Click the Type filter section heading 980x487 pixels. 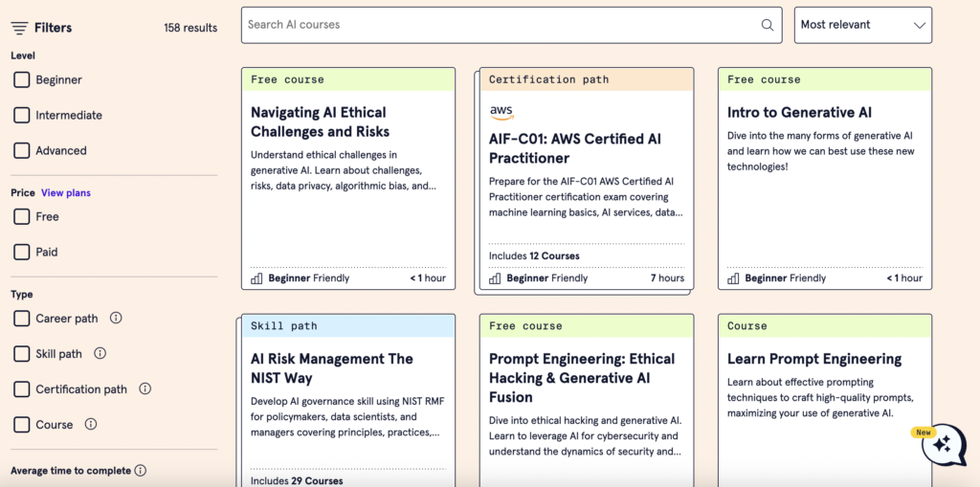[22, 295]
